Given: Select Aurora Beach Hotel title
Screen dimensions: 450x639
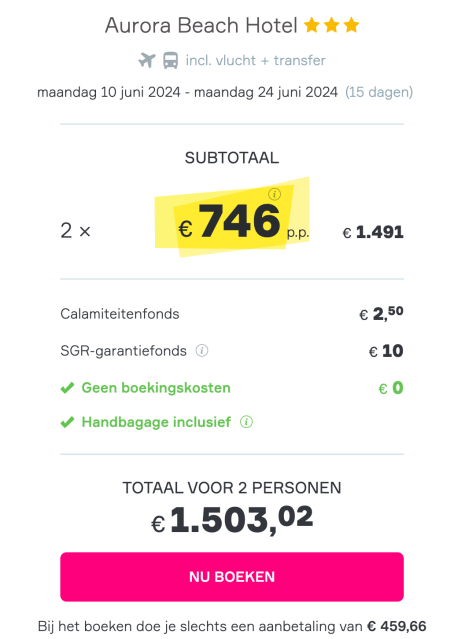Looking at the screenshot, I should click(x=201, y=25).
